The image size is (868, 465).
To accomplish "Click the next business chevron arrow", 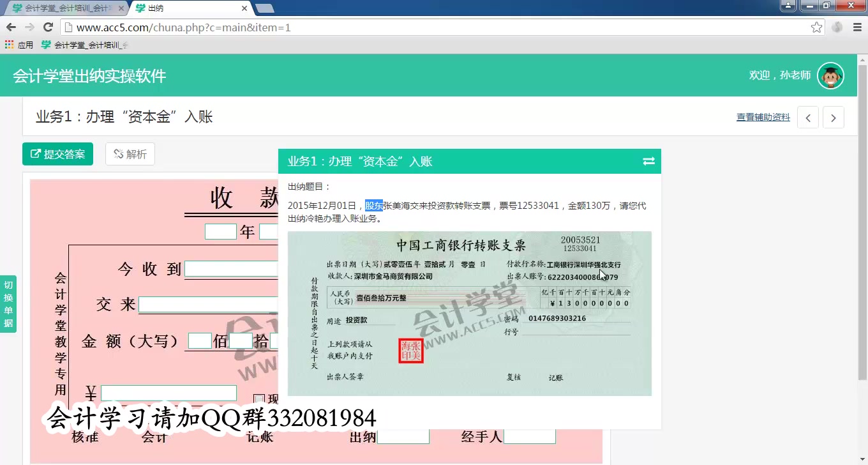I will point(833,117).
